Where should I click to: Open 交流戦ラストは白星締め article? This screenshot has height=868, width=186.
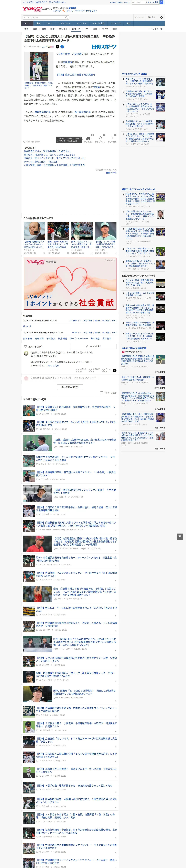(x=76, y=408)
